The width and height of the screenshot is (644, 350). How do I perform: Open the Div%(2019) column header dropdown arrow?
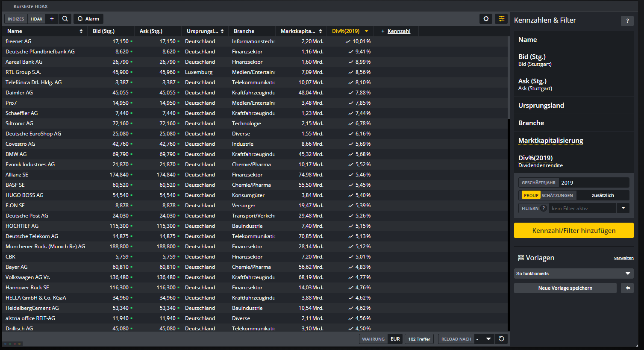point(366,31)
